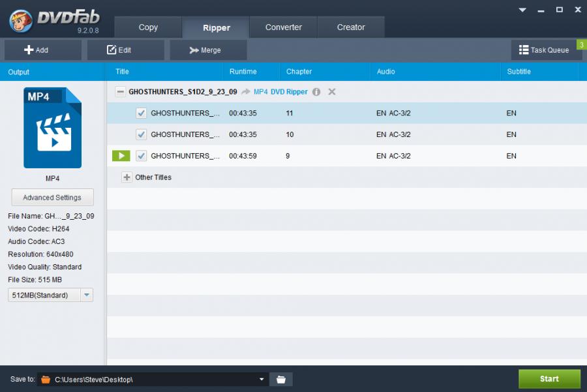This screenshot has width=587, height=392.
Task: Uncheck the 10-chapter GHOSTHUNTERS title
Action: point(142,134)
